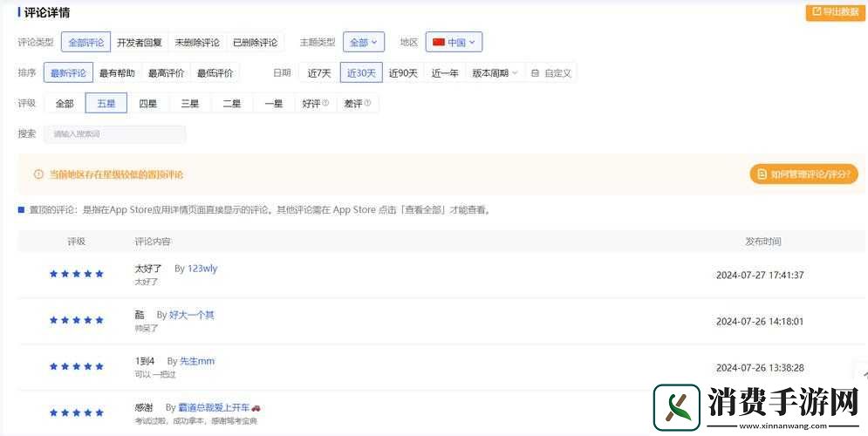Click five-star rating of 太好了 review

[x=77, y=274]
